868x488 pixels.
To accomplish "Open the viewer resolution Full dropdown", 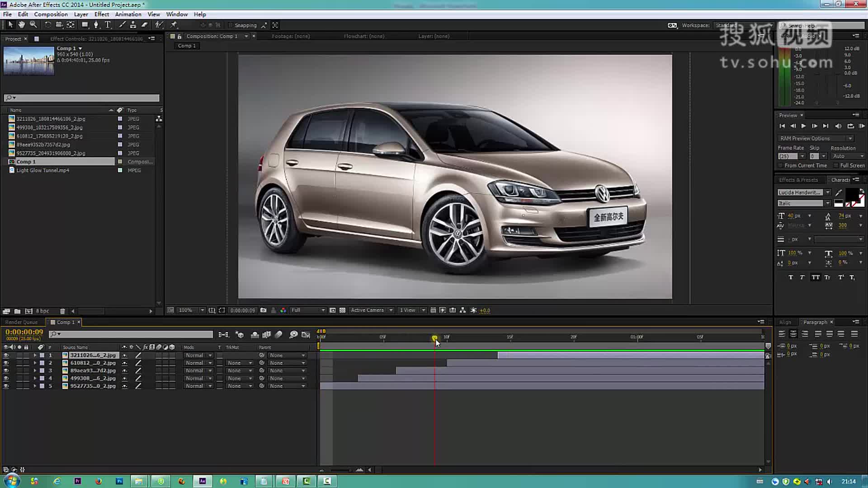I will [x=308, y=310].
